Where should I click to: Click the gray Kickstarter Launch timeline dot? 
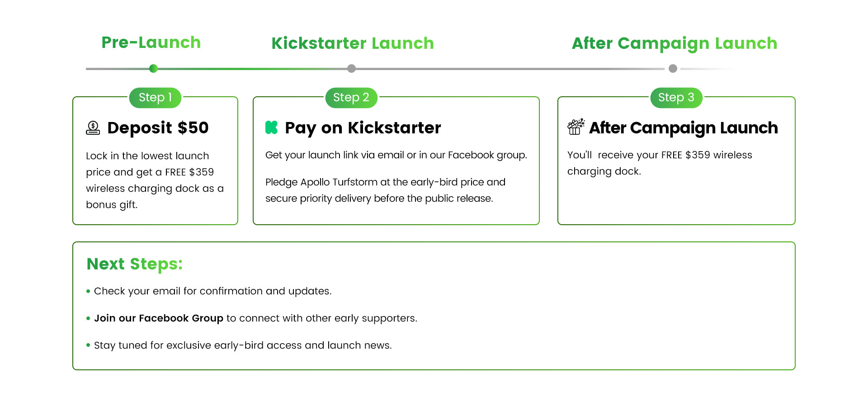point(351,69)
